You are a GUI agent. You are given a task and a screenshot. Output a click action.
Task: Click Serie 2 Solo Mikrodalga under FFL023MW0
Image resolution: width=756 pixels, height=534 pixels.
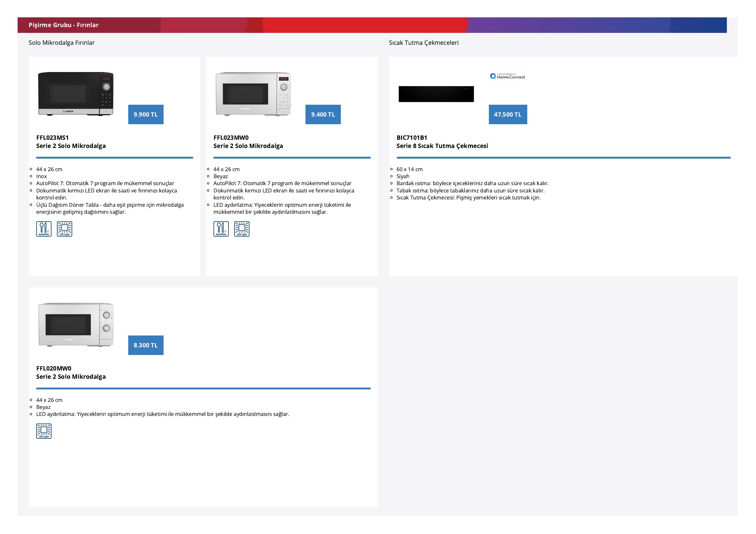click(248, 146)
